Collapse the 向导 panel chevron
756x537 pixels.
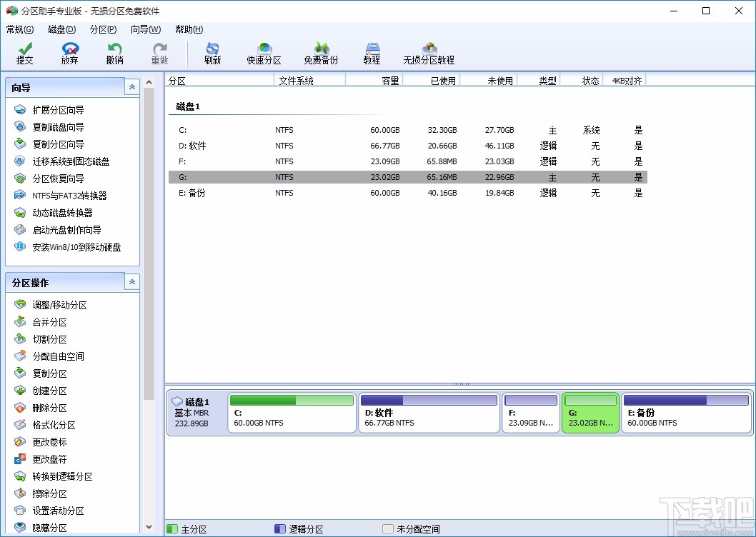(x=132, y=87)
